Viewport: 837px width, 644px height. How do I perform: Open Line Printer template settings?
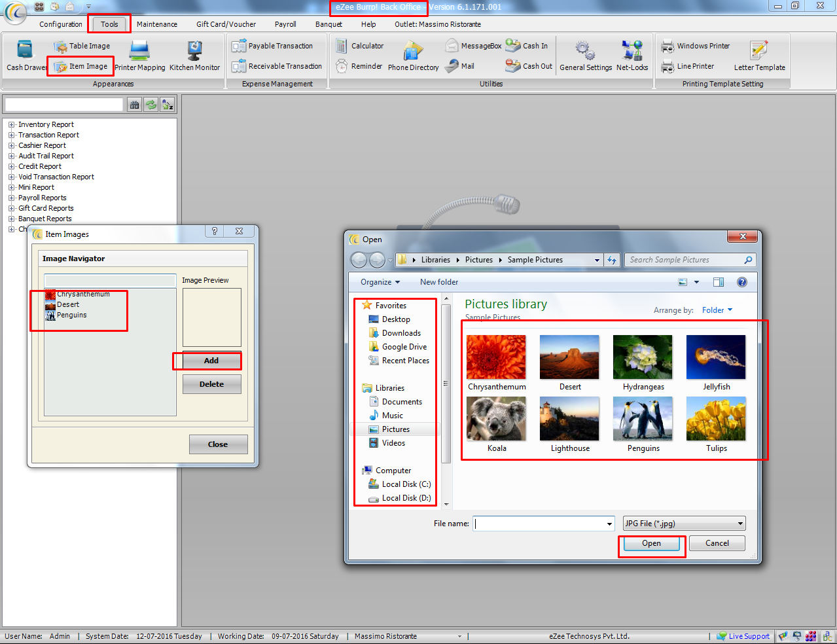pos(687,66)
